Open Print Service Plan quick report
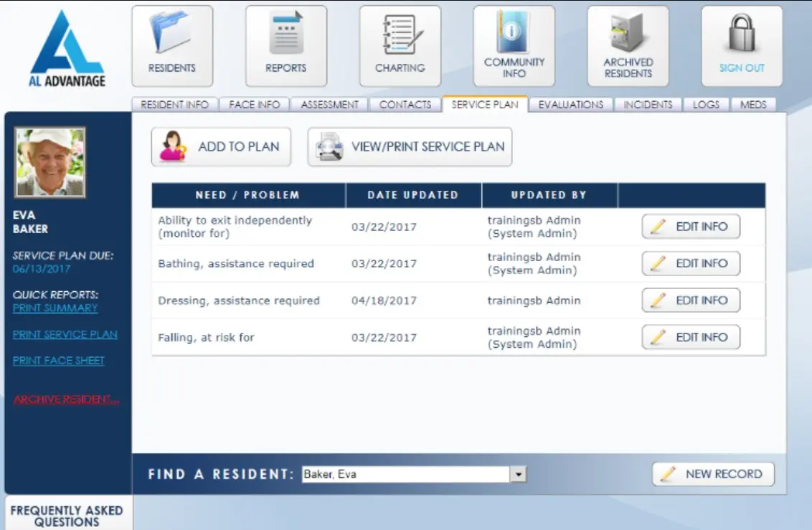 pos(65,333)
